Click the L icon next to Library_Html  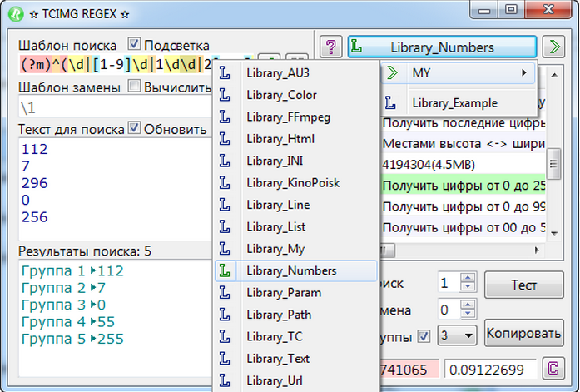(225, 139)
